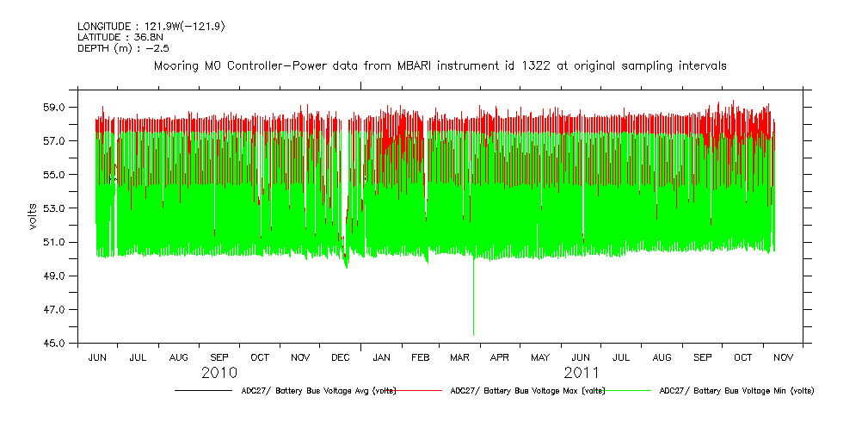Click the Battery Bus Voltage Max legend entry
The image size is (868, 434).
coord(527,391)
